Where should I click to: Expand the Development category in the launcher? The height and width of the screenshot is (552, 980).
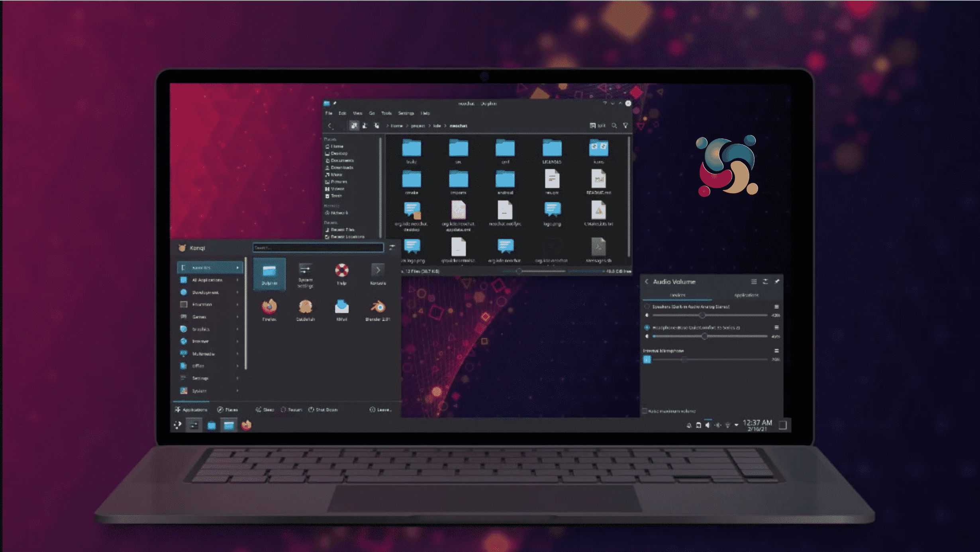210,292
